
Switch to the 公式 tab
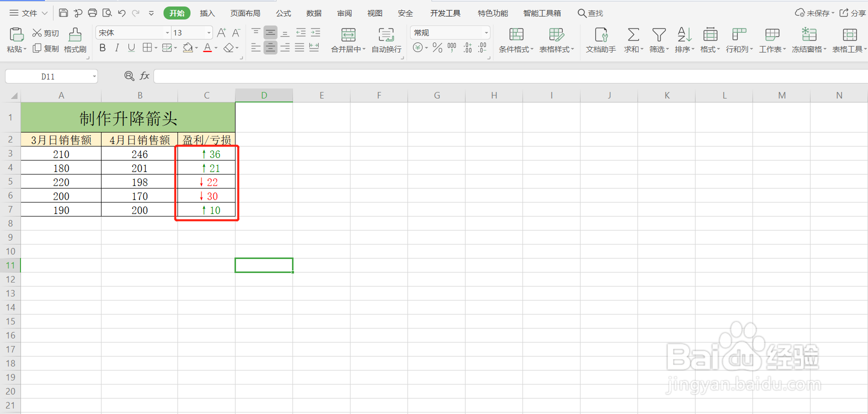[x=283, y=13]
